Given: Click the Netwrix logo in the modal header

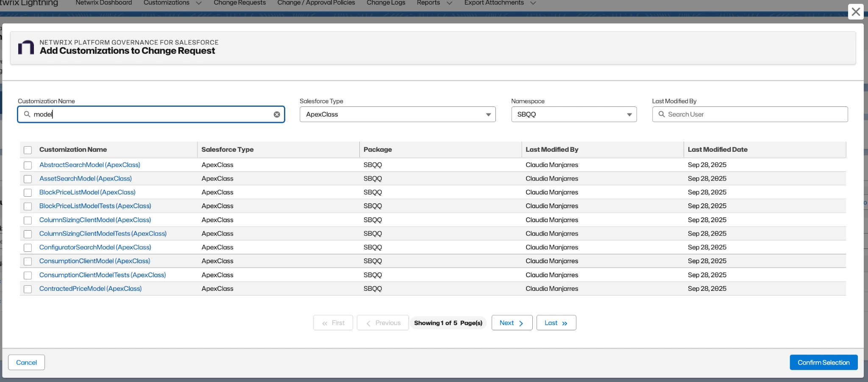Looking at the screenshot, I should (x=26, y=47).
